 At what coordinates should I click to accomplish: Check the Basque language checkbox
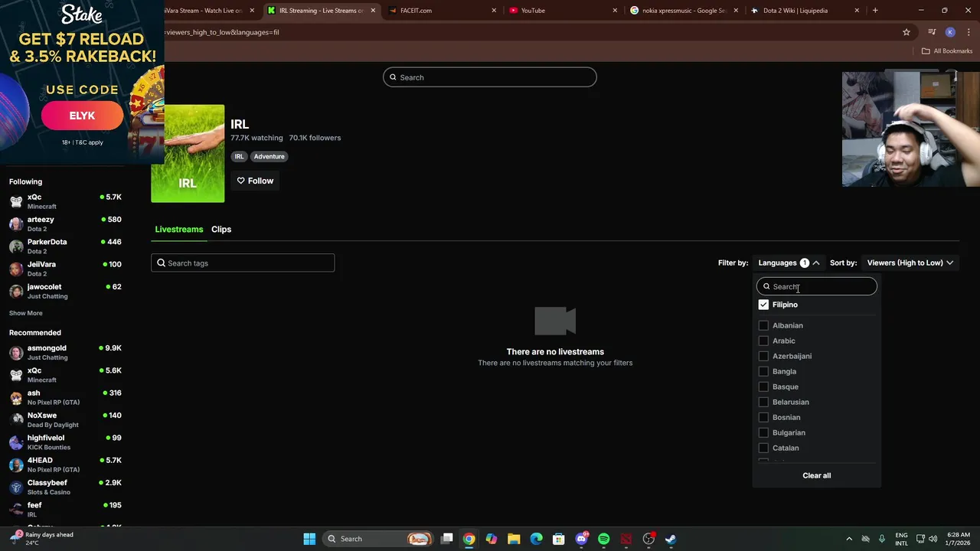[763, 386]
